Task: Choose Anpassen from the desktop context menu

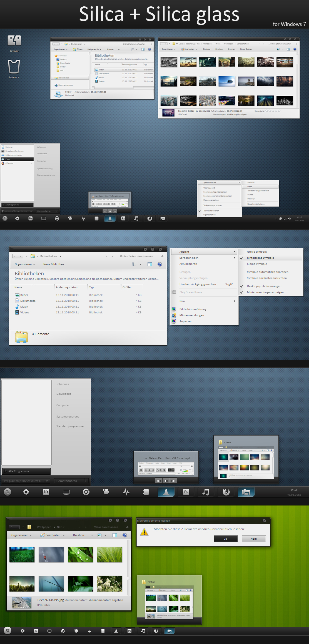Action: point(204,321)
